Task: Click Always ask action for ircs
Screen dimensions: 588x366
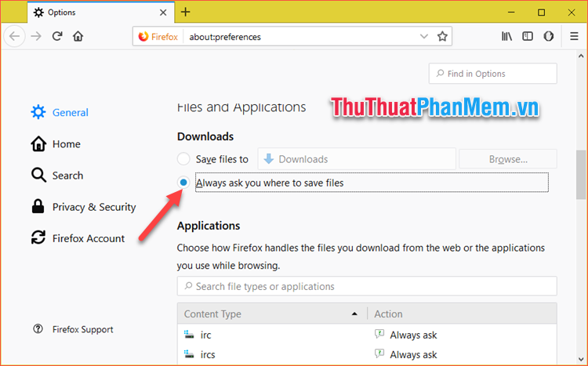Action: click(413, 354)
